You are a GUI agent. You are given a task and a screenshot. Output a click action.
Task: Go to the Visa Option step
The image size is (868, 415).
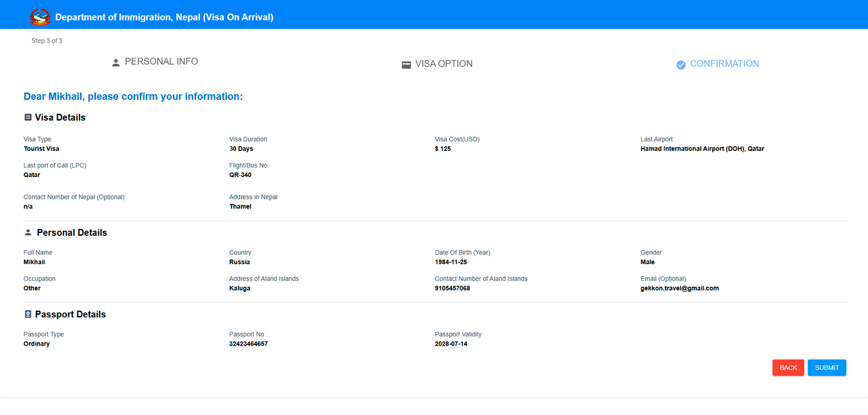point(444,64)
